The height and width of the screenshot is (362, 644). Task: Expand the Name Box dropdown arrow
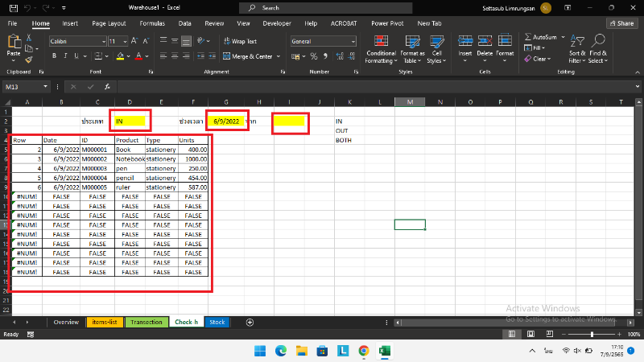tap(46, 86)
